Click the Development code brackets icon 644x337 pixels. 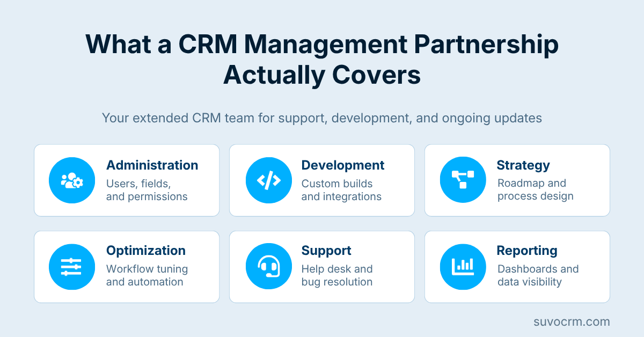click(268, 180)
